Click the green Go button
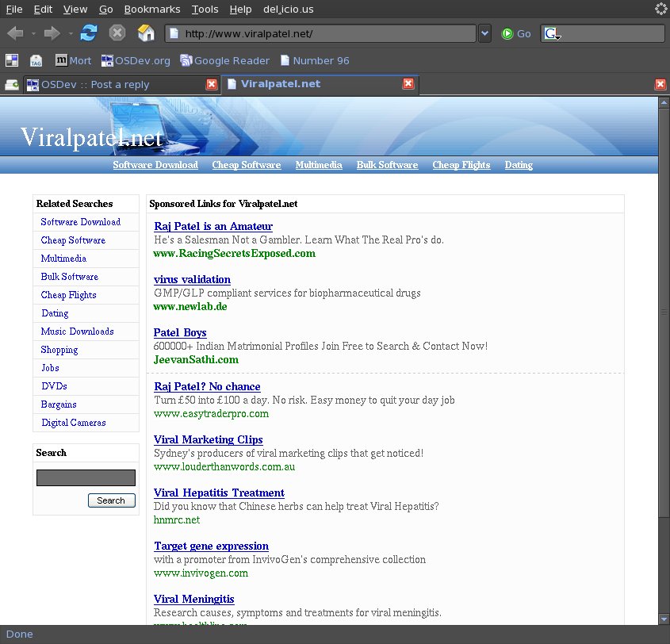Screen dimensions: 670x644 (515, 34)
